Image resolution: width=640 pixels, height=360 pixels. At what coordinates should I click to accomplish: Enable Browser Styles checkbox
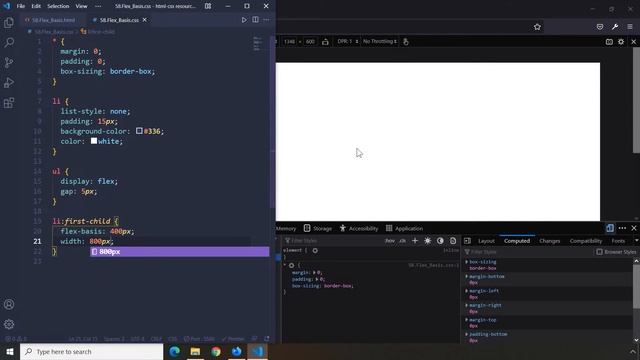coord(599,252)
